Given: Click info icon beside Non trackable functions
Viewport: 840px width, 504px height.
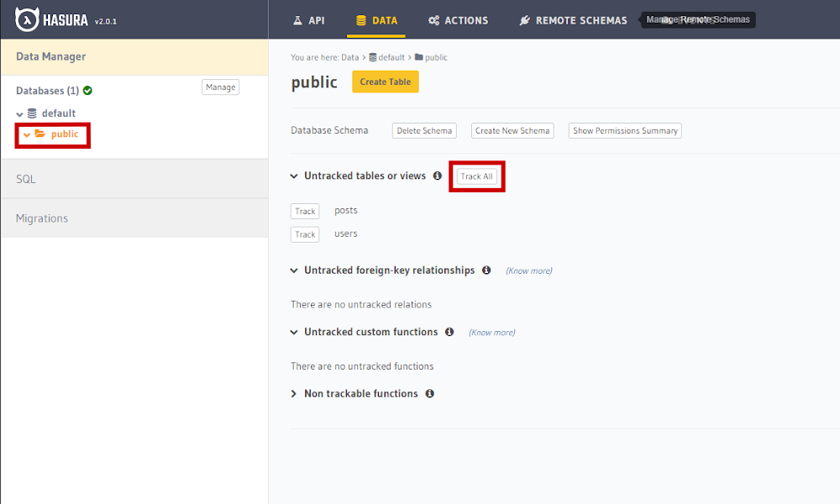Looking at the screenshot, I should 429,393.
